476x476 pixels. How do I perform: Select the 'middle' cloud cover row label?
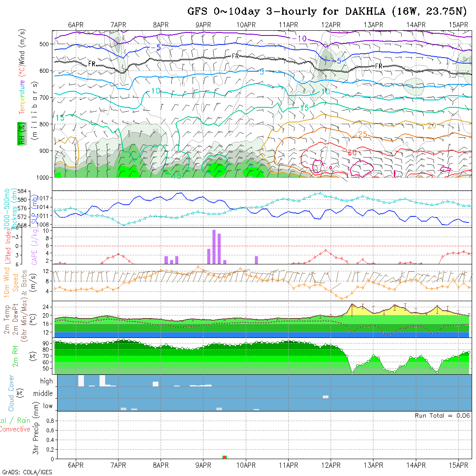point(43,394)
